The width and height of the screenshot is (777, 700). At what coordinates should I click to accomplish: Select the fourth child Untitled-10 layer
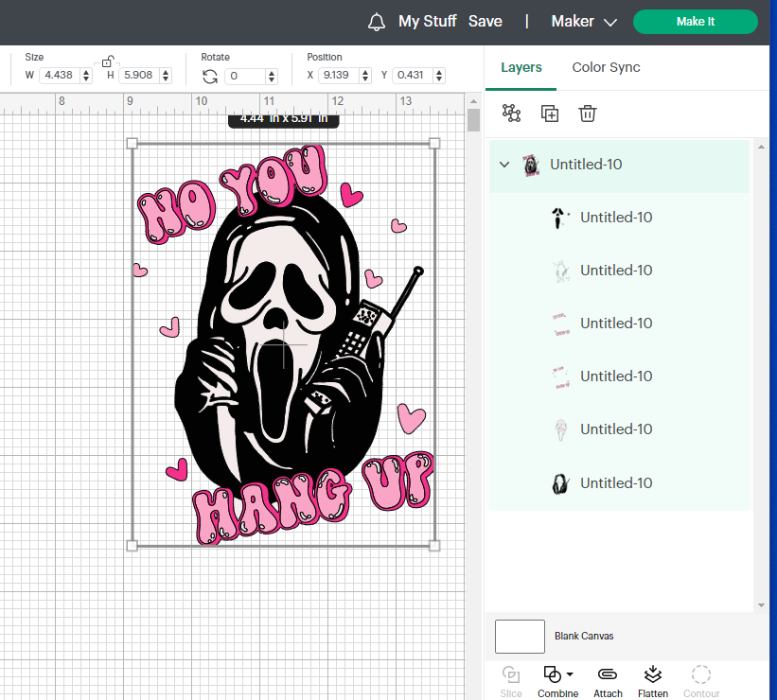619,376
